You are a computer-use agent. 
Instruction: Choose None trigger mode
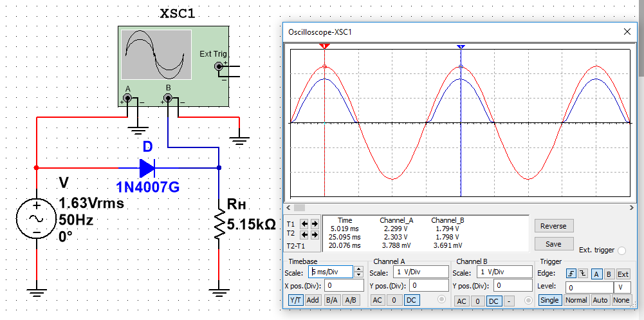point(621,300)
